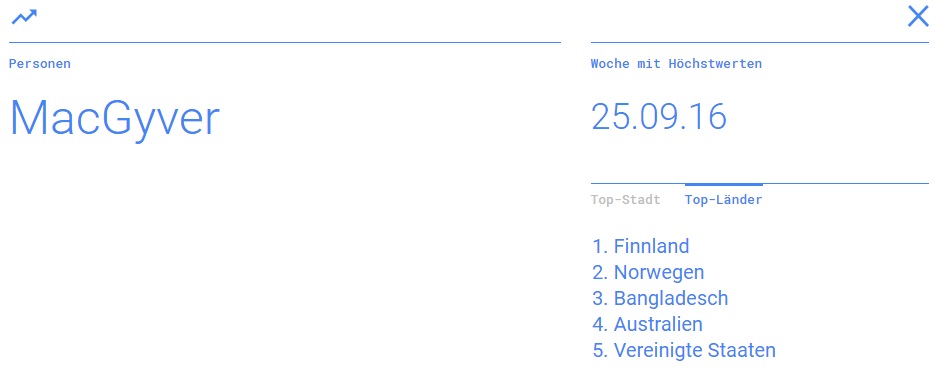Click the active indicator bar above Top-Länder
The image size is (941, 373).
[724, 185]
